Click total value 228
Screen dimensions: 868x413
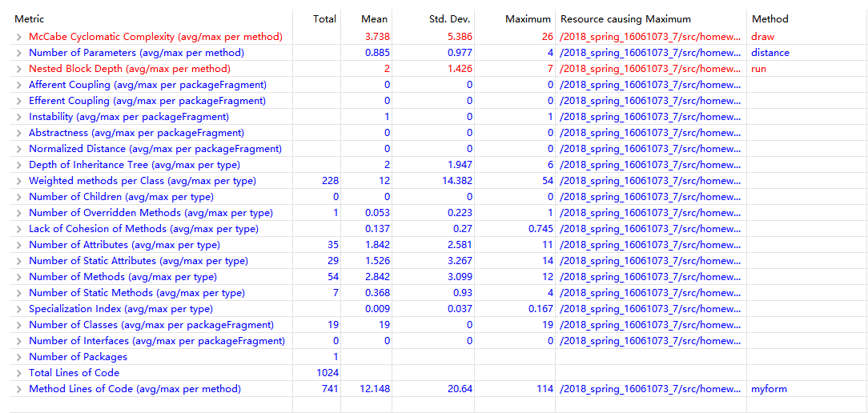click(x=331, y=181)
